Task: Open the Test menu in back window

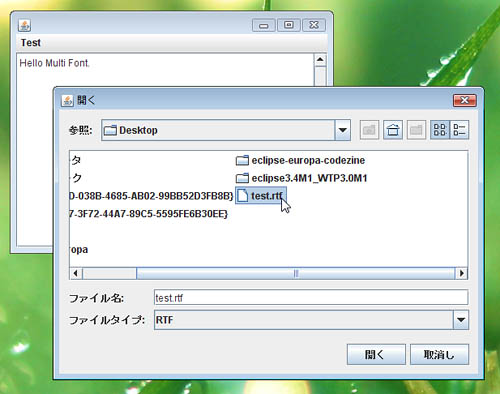Action: pos(31,43)
